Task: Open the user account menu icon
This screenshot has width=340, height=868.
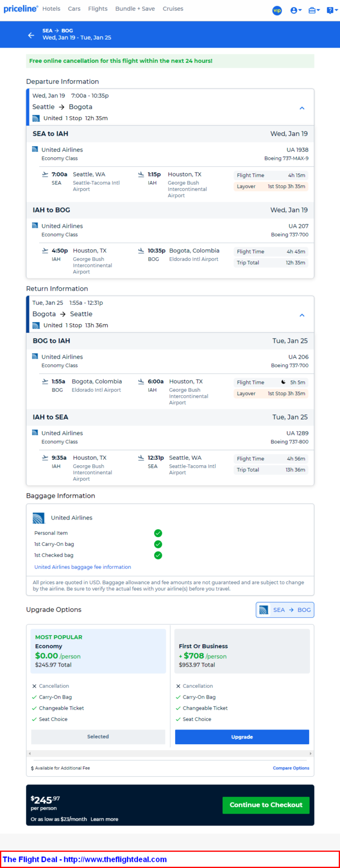Action: (x=295, y=10)
